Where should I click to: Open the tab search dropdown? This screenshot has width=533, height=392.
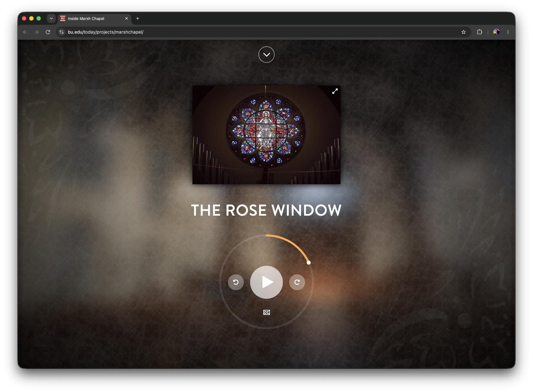(51, 19)
